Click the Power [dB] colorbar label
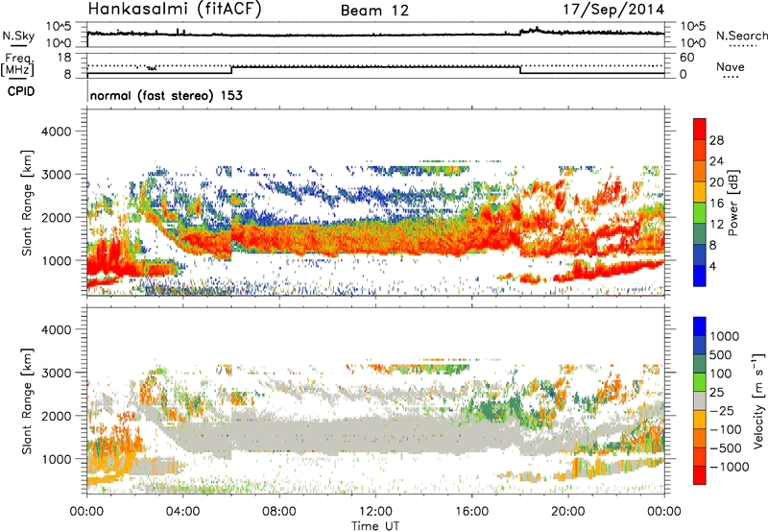Screen dimensions: 768x532 point(732,203)
